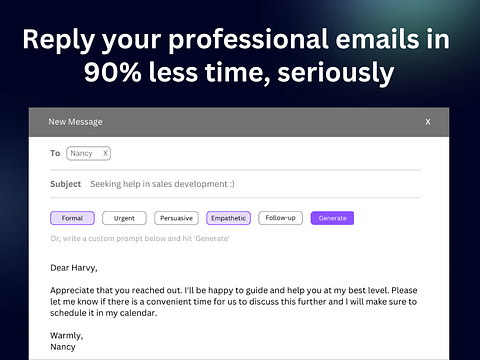
Task: Click the To label
Action: click(55, 153)
